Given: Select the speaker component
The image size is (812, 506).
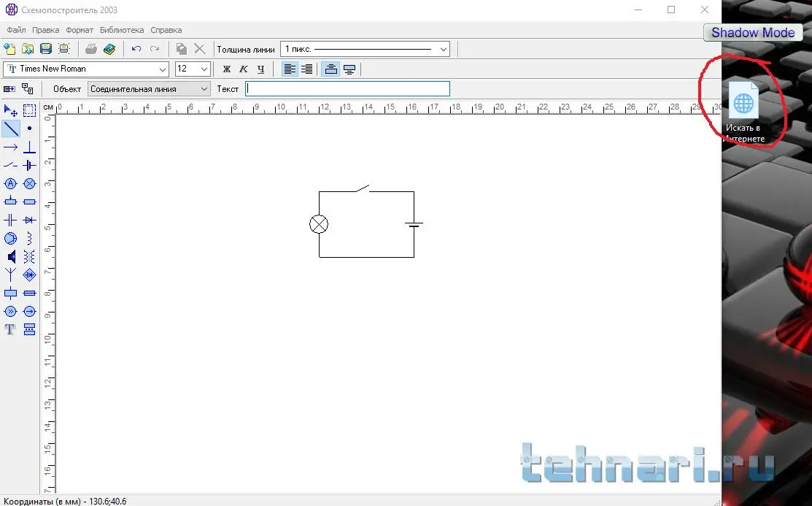Looking at the screenshot, I should pos(10,256).
